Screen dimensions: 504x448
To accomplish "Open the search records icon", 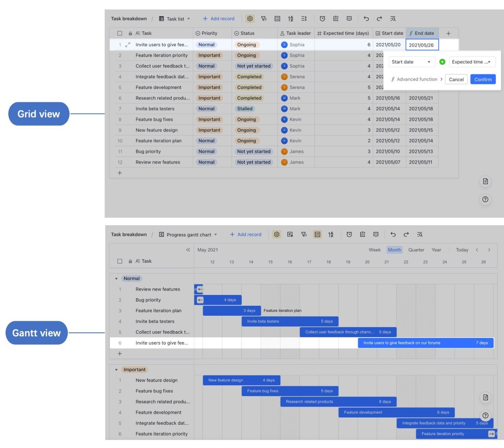I will pyautogui.click(x=393, y=18).
